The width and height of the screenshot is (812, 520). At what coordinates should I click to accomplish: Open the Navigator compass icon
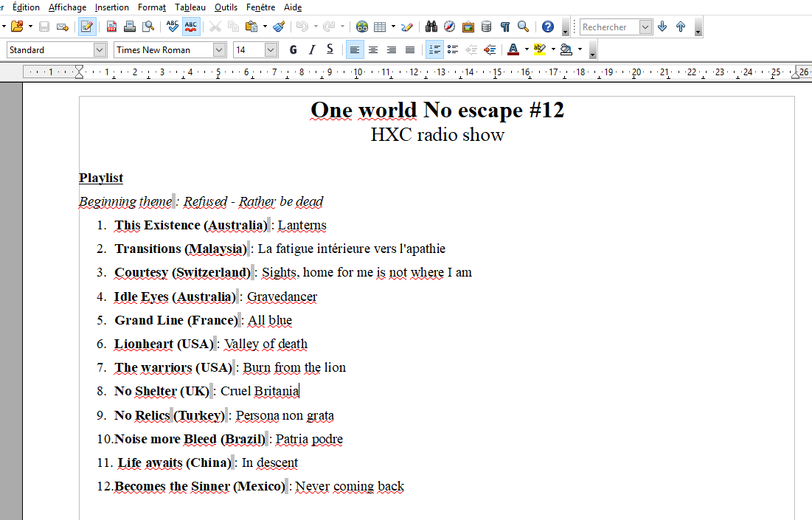point(449,27)
